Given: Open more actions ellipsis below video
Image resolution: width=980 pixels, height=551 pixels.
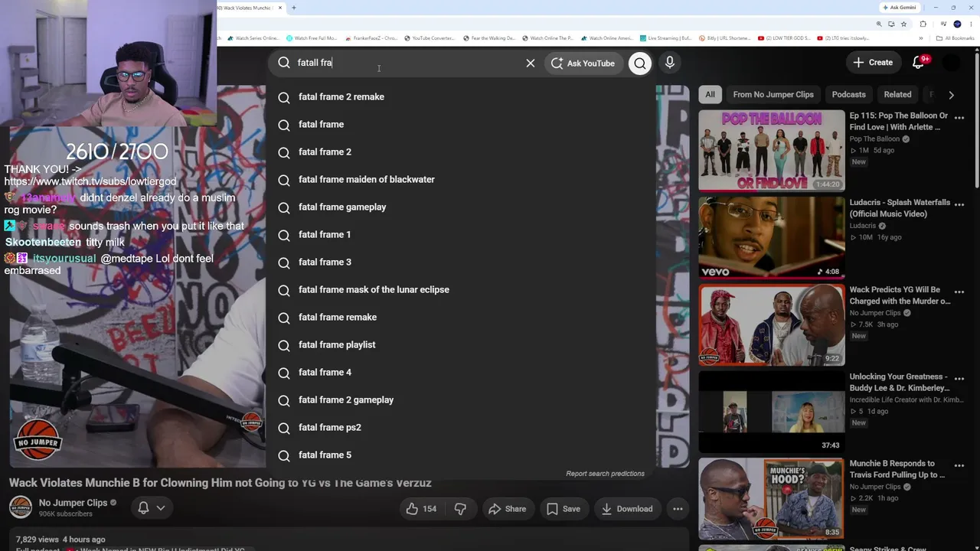Looking at the screenshot, I should 678,509.
